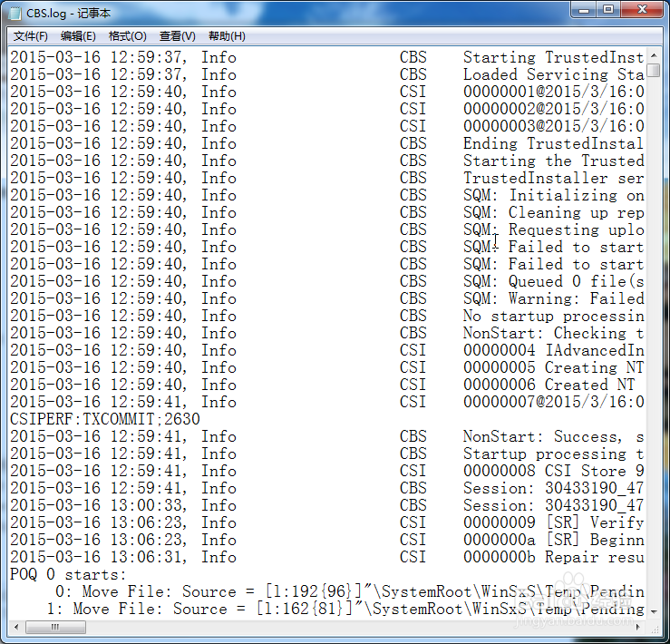Click timestamp '2015-03-16 12:59:37,' first row

pos(98,57)
